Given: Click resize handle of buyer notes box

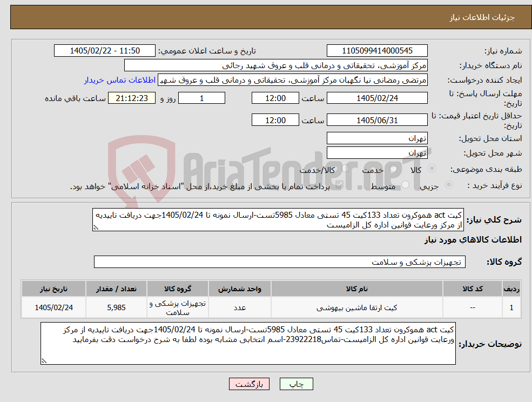Looking at the screenshot, I should click(x=44, y=361).
